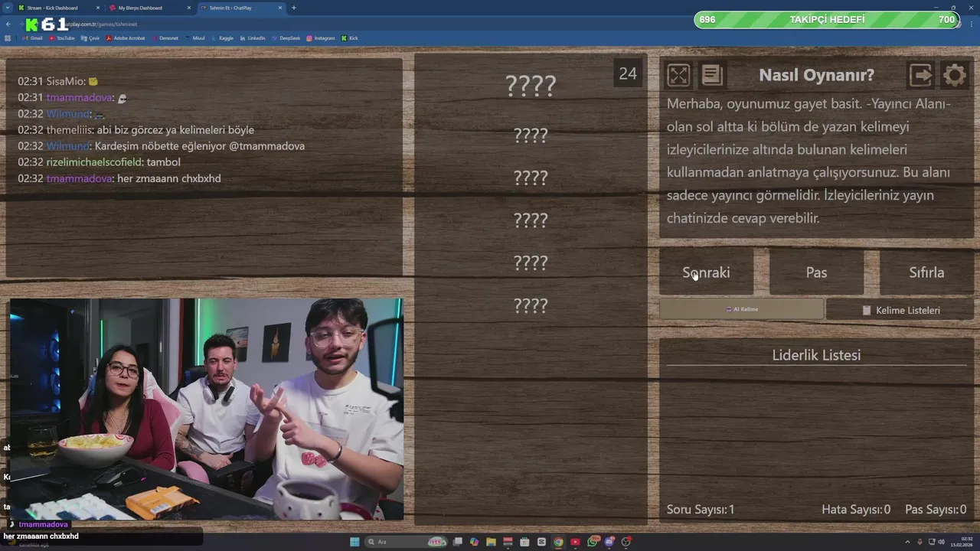
Task: Click the SisaMio username in chat
Action: click(65, 81)
